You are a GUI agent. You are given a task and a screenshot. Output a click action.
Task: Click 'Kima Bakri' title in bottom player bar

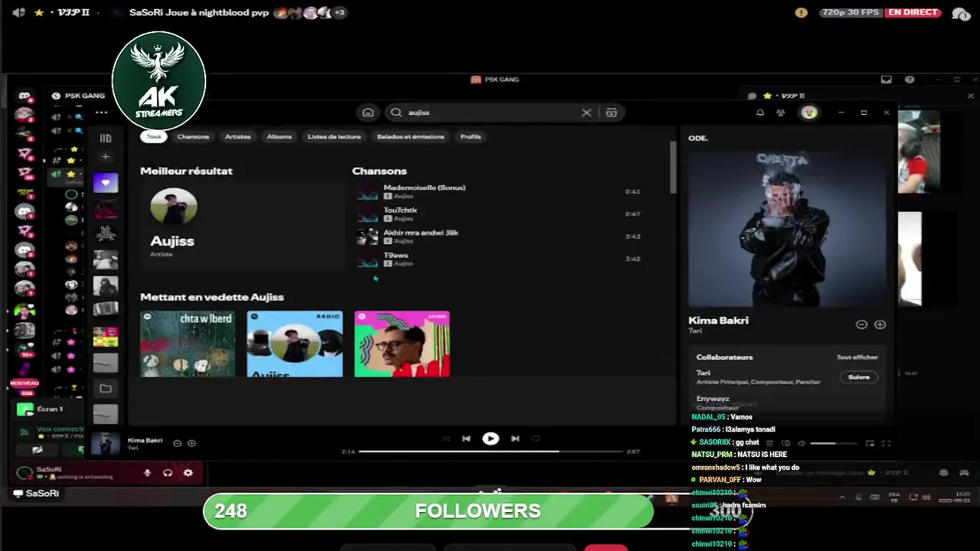(x=145, y=441)
